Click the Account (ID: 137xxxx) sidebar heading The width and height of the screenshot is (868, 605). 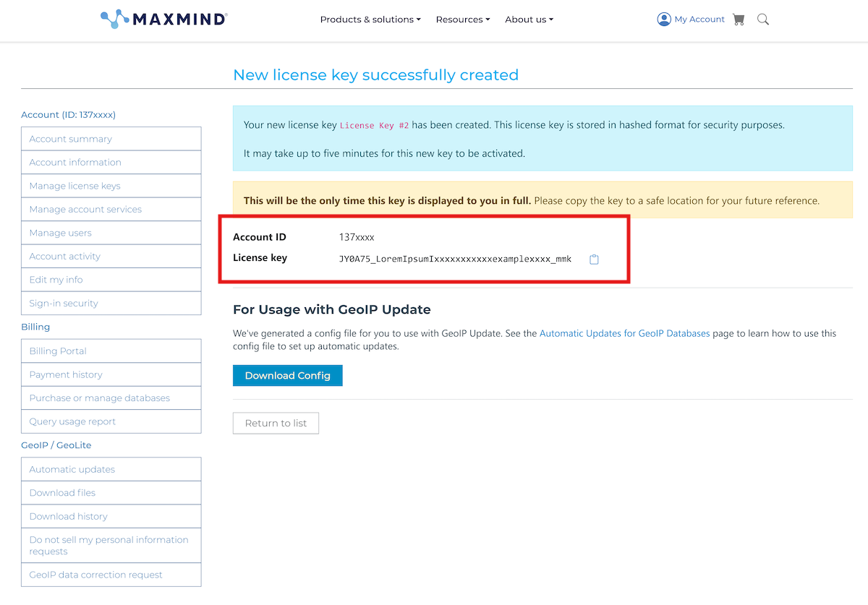(69, 114)
